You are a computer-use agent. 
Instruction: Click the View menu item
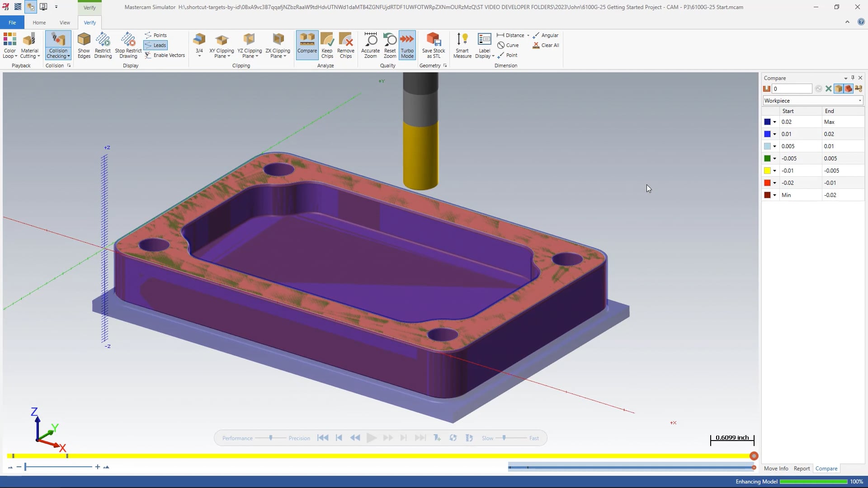coord(65,23)
